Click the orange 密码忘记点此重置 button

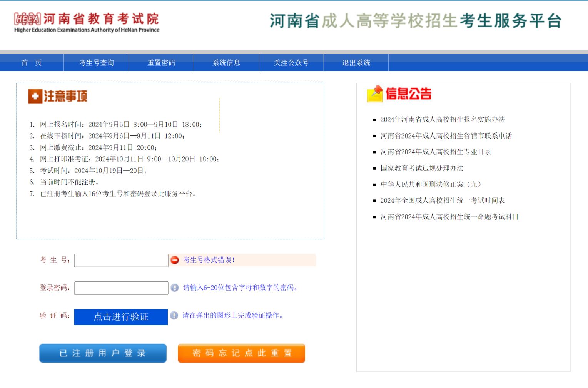pyautogui.click(x=241, y=353)
